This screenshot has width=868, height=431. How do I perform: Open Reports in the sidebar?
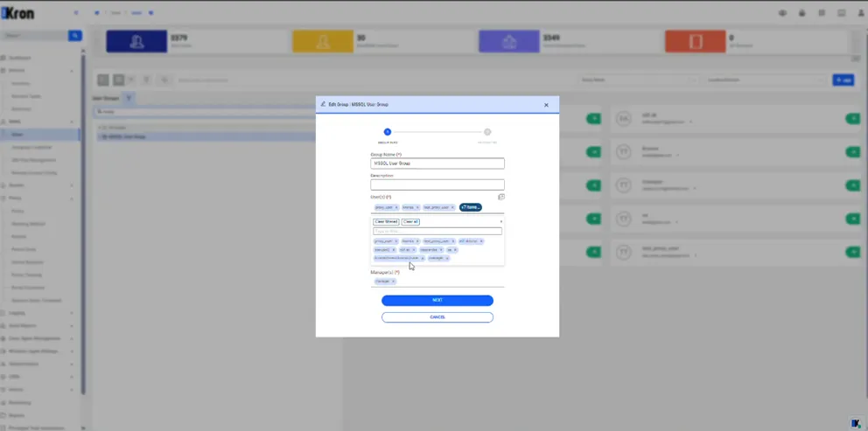pos(17,415)
